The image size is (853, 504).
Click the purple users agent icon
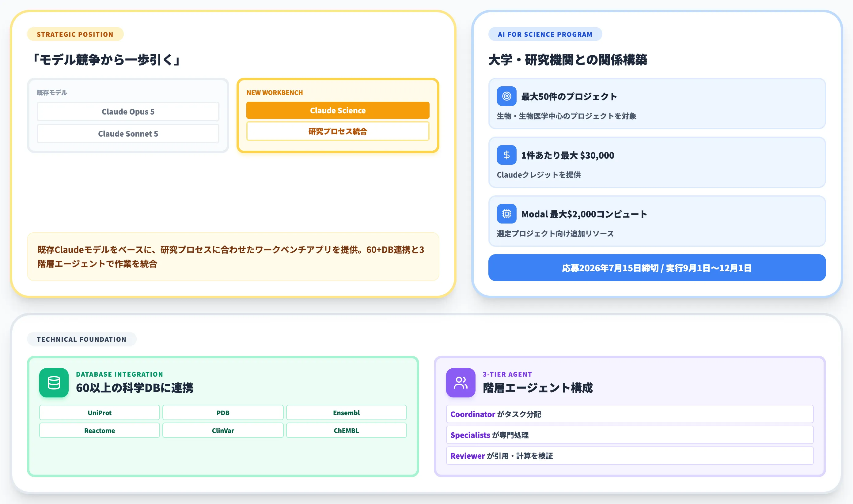coord(461,383)
